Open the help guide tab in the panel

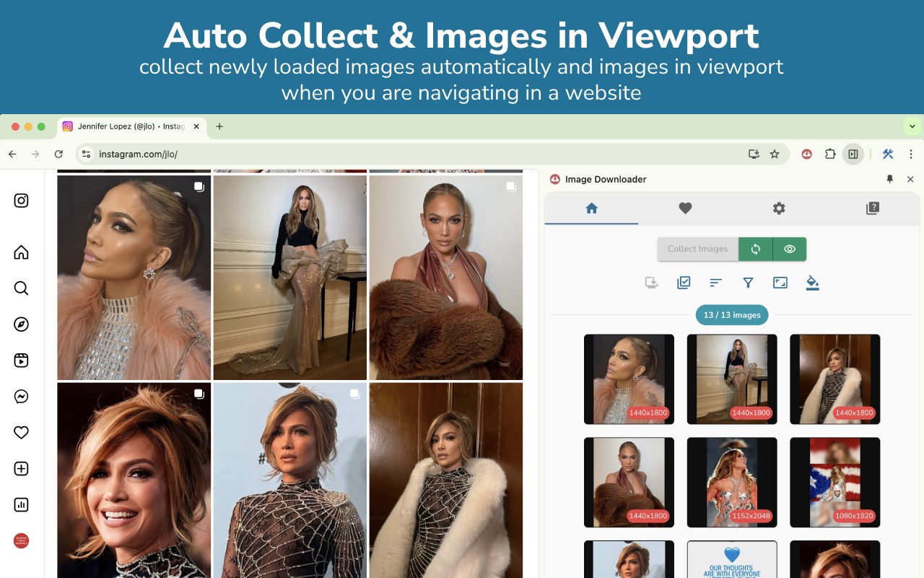[x=873, y=208]
